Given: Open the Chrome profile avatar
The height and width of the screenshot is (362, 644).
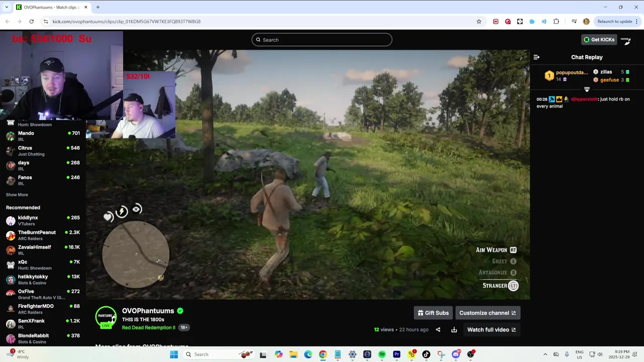Looking at the screenshot, I should click(x=586, y=21).
